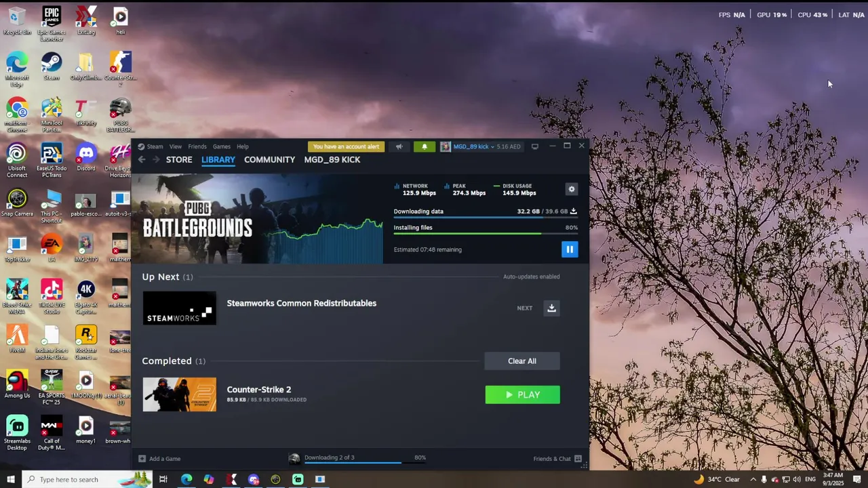Clear all completed downloads

click(522, 361)
